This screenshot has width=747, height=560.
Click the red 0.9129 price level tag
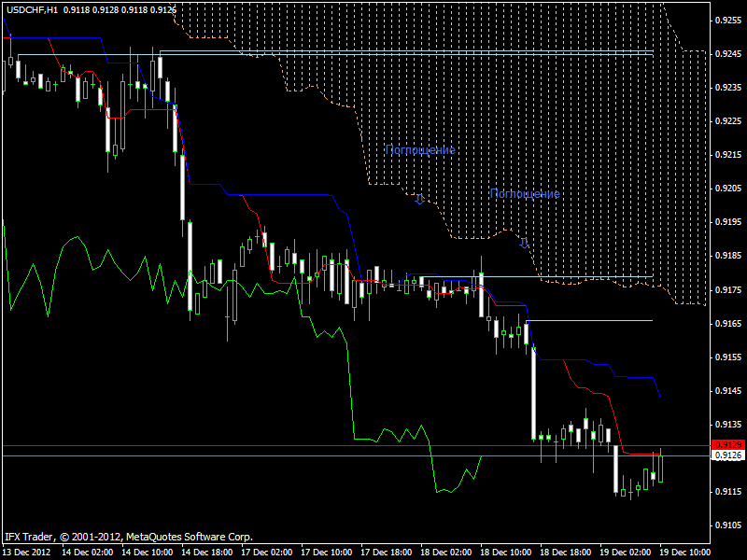pyautogui.click(x=727, y=444)
